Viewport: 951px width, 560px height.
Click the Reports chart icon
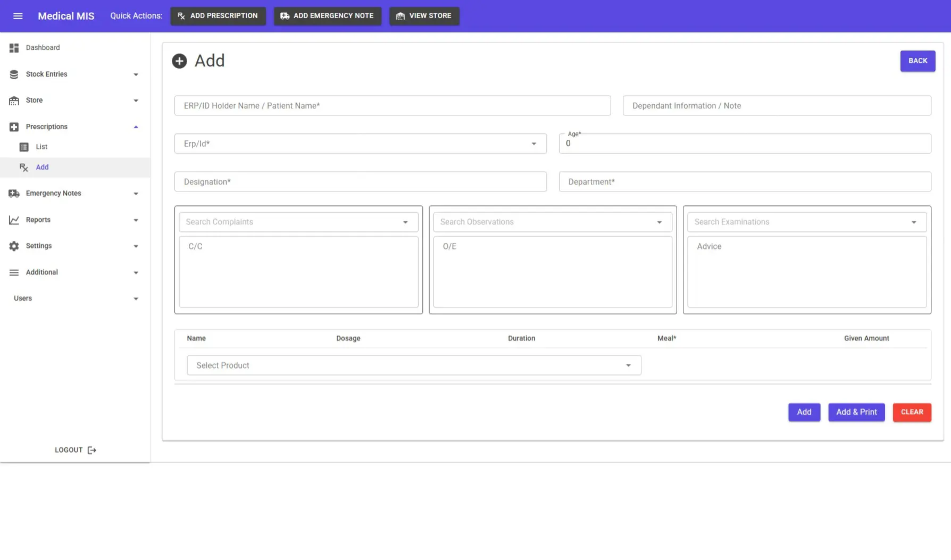(x=14, y=220)
